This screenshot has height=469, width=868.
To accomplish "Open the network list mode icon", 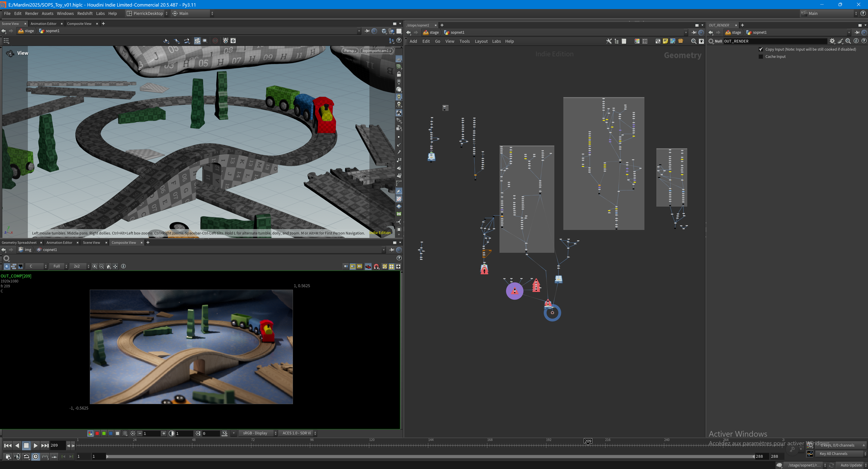I will tap(624, 41).
